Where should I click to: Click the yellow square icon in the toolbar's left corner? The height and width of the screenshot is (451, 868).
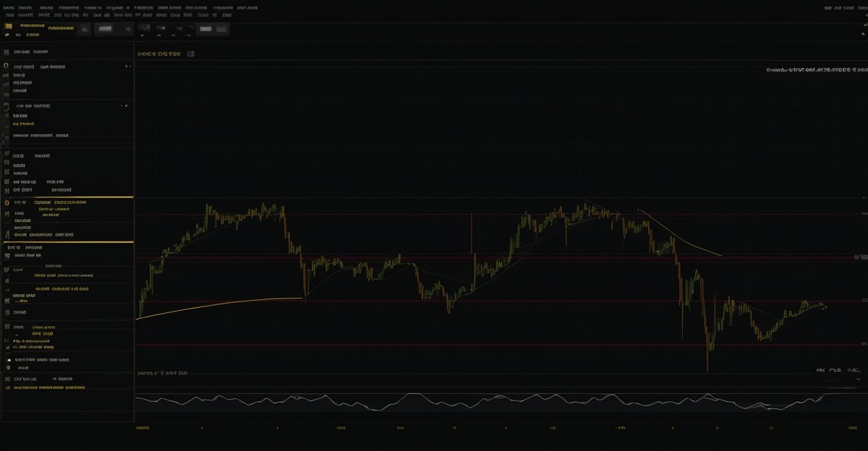(x=9, y=26)
